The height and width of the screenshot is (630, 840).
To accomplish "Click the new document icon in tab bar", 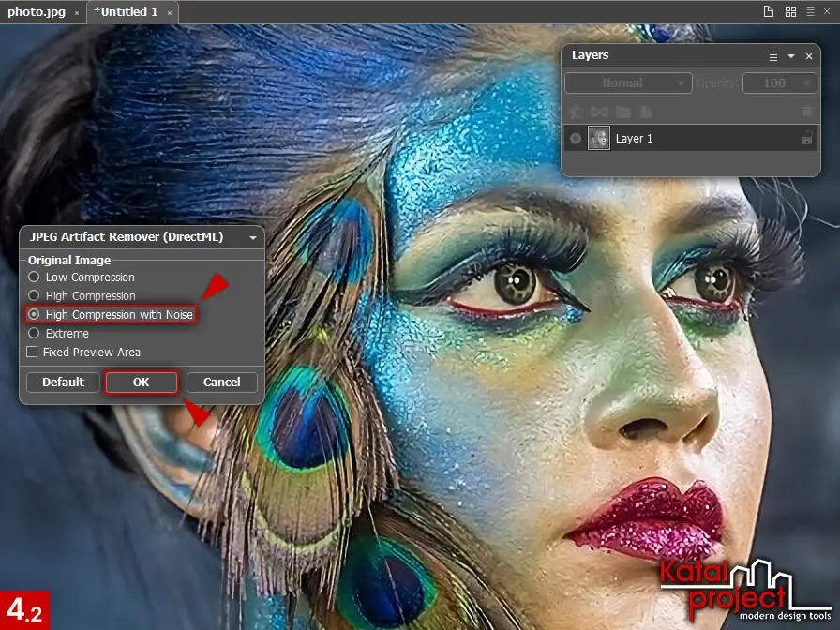I will pos(769,12).
